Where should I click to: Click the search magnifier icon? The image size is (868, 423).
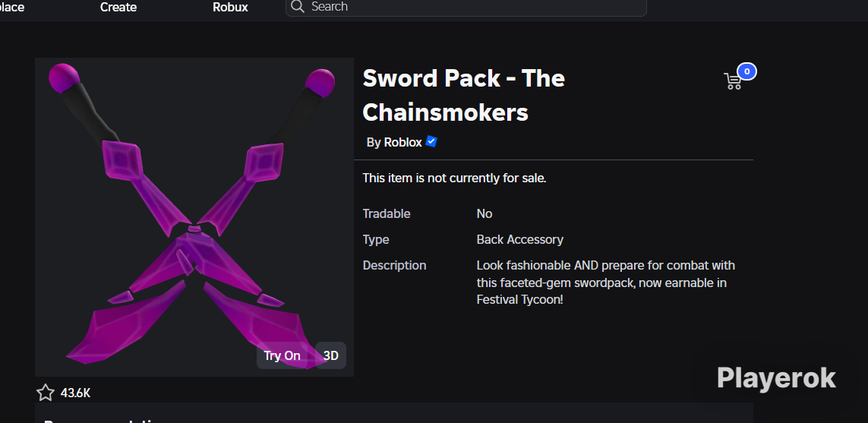pyautogui.click(x=298, y=7)
